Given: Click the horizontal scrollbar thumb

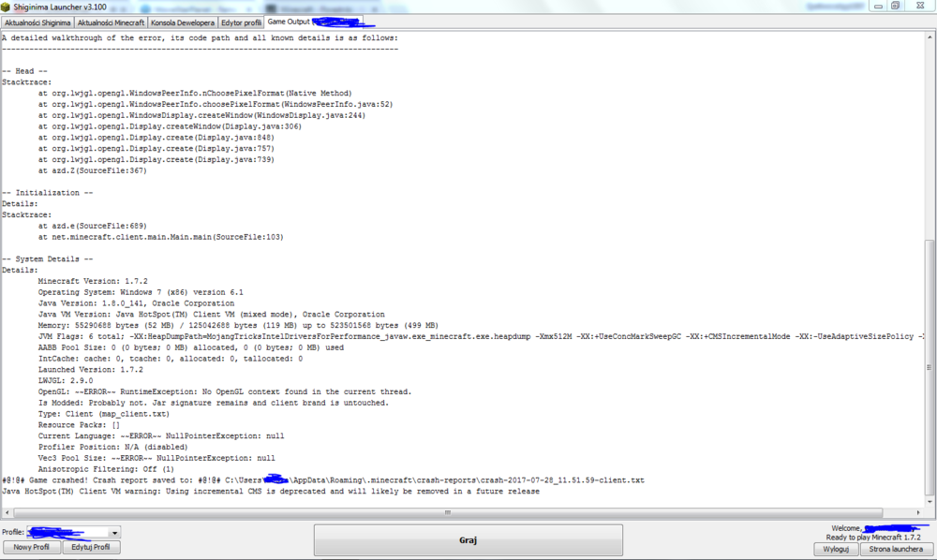Looking at the screenshot, I should pyautogui.click(x=448, y=513).
